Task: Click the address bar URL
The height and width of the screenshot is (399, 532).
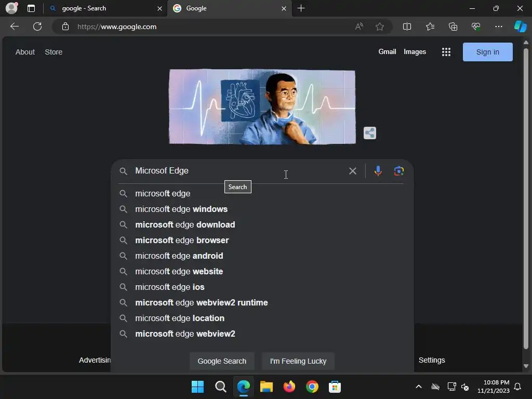Action: [x=117, y=26]
